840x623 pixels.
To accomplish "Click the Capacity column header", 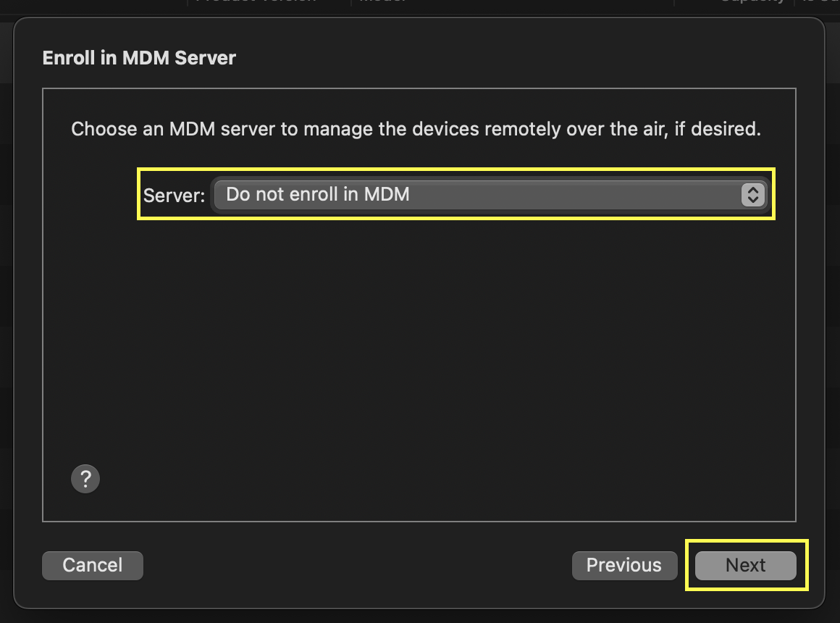I will pos(752,4).
